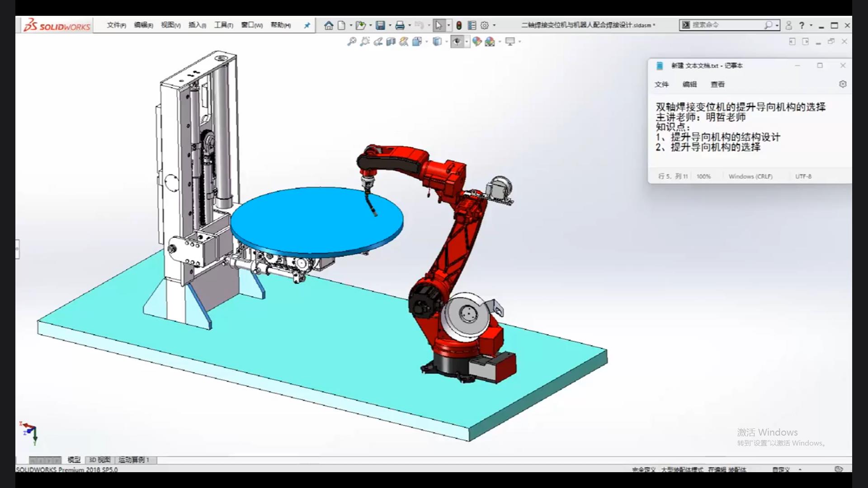Click the Save floppy disk icon

[380, 25]
